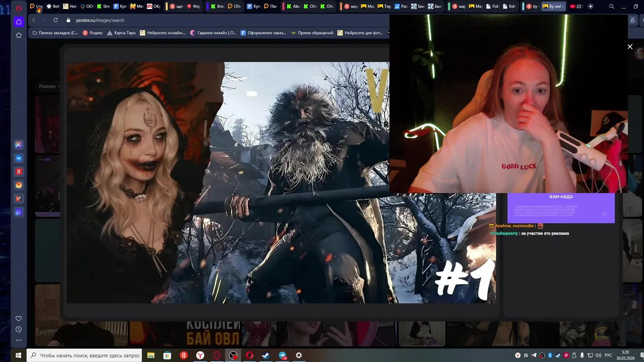The width and height of the screenshot is (644, 362).
Task: Open the mail envelope sidebar shortcut
Action: [19, 185]
